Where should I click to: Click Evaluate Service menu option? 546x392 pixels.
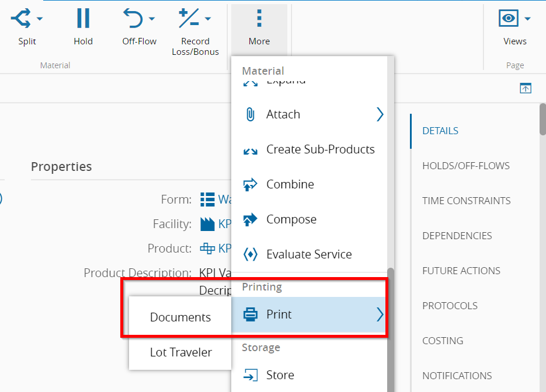pyautogui.click(x=308, y=254)
